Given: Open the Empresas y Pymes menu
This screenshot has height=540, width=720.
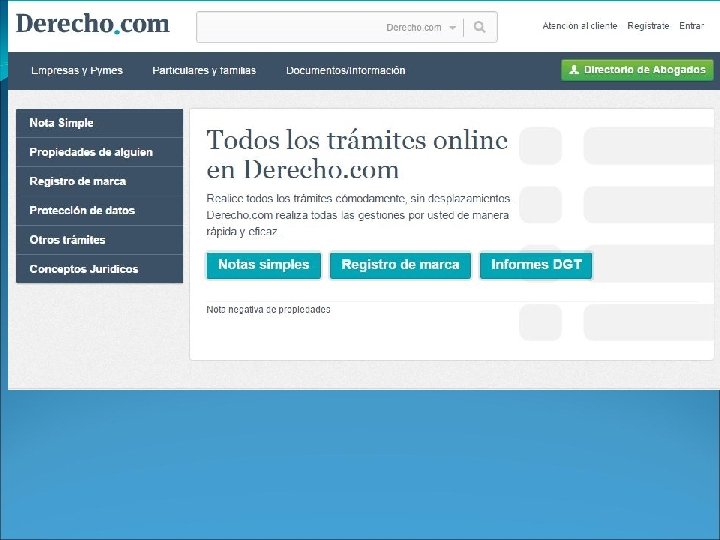Looking at the screenshot, I should coord(77,70).
